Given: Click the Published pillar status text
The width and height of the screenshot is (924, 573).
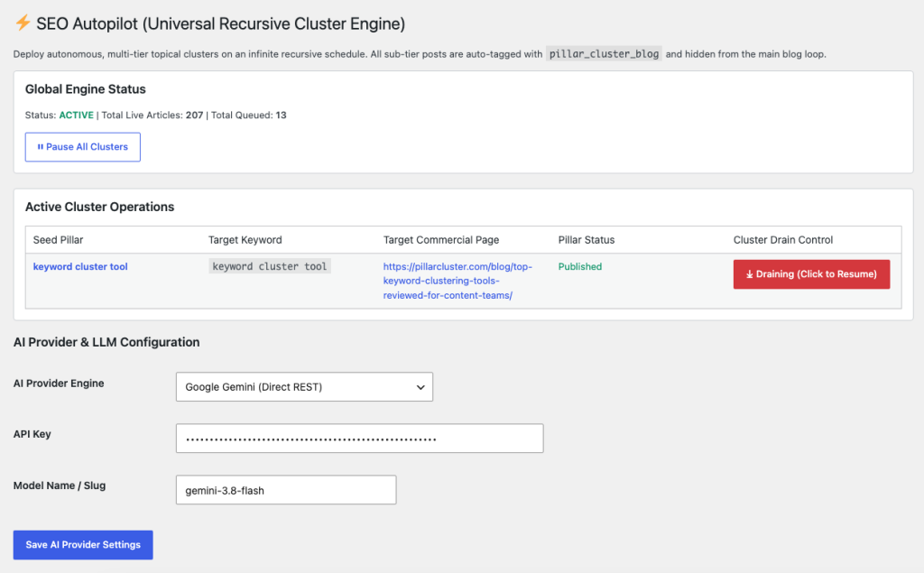Looking at the screenshot, I should click(x=580, y=266).
